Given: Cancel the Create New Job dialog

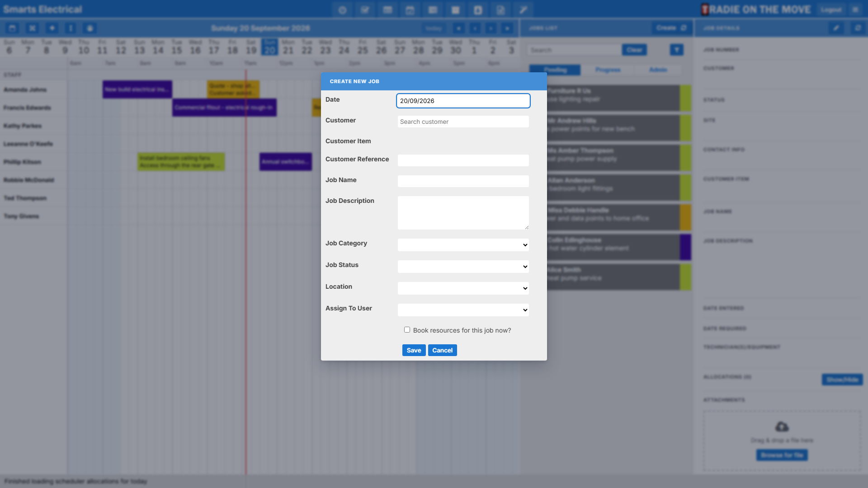Looking at the screenshot, I should pos(442,350).
